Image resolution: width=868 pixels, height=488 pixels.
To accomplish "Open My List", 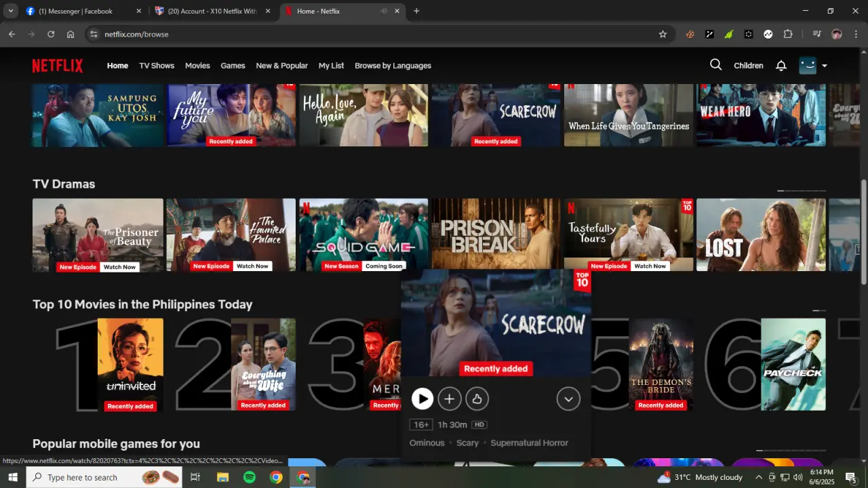I will [x=331, y=66].
